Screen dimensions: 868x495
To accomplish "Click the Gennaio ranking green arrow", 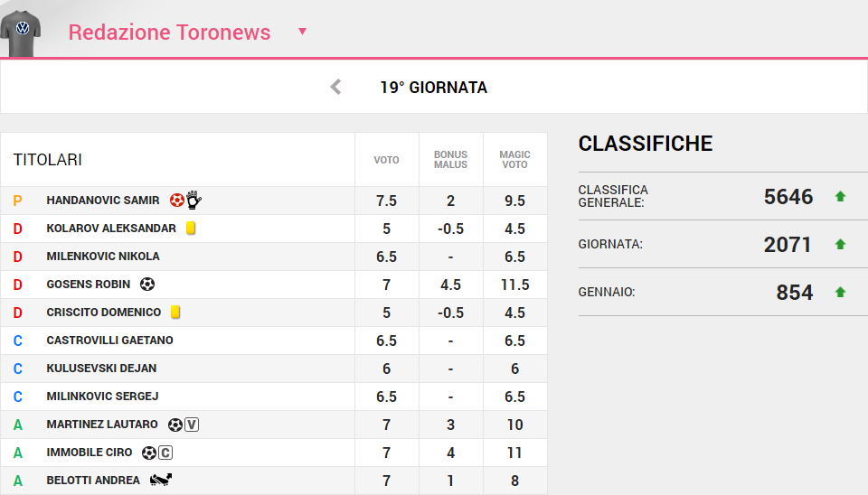I will coord(840,293).
